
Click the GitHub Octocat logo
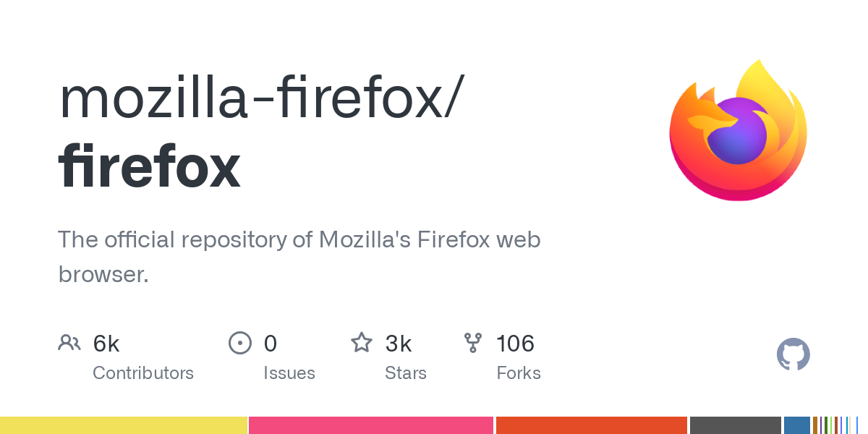[x=793, y=354]
